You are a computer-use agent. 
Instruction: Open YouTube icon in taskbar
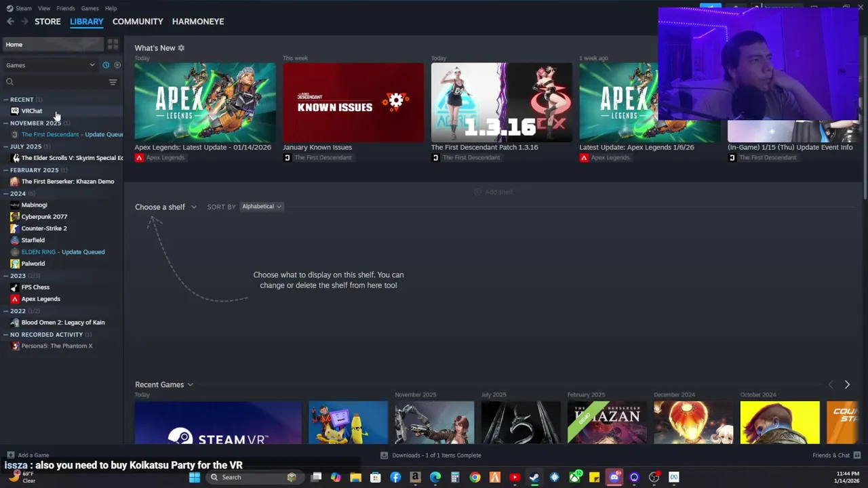[x=515, y=477]
